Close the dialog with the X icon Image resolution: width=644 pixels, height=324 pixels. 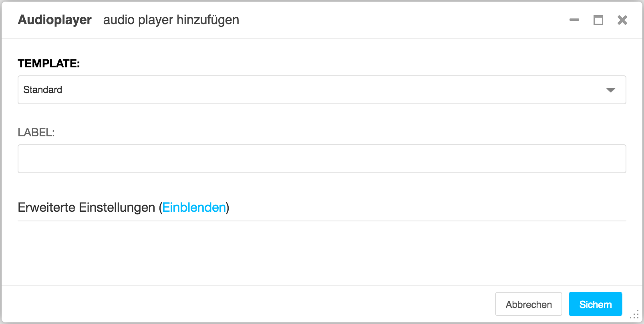(622, 20)
